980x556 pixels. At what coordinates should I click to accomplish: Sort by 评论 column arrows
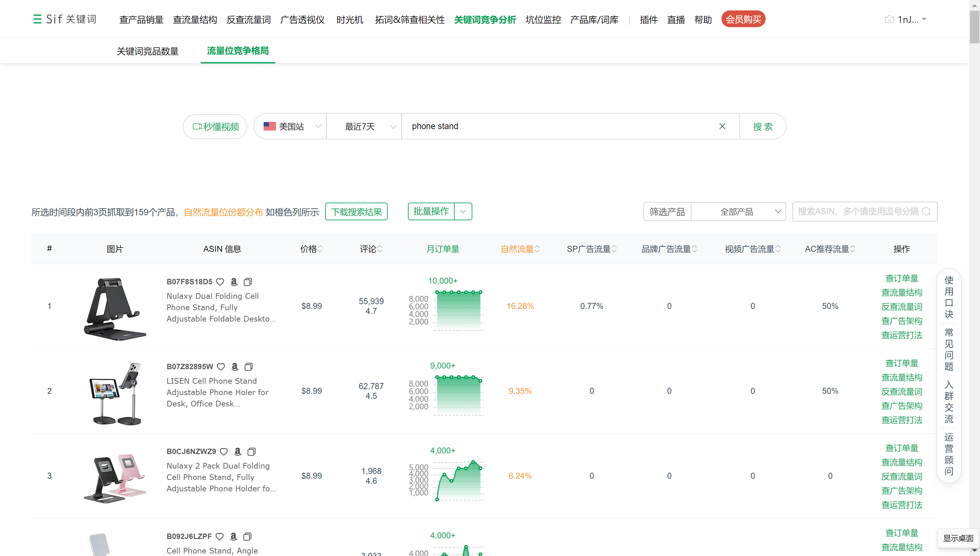380,249
